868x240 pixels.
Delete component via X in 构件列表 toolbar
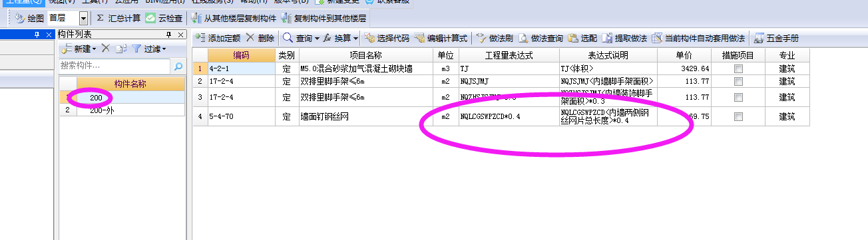tap(105, 49)
